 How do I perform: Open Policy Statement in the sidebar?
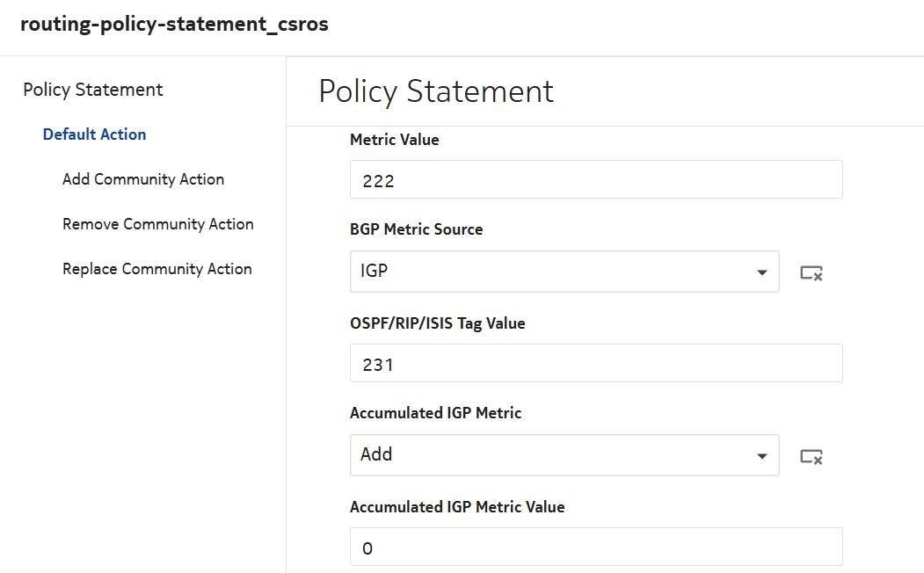pos(93,90)
